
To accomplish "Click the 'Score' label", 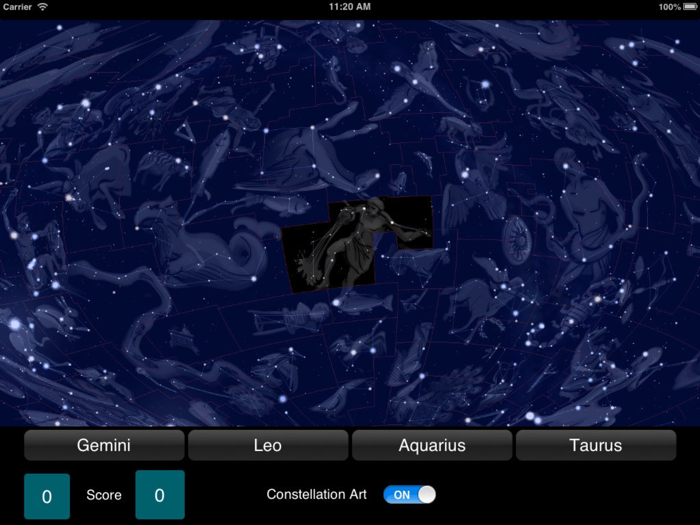I will [x=104, y=495].
